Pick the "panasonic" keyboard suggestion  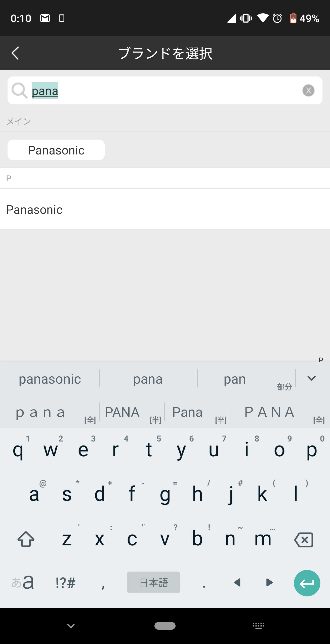(50, 379)
